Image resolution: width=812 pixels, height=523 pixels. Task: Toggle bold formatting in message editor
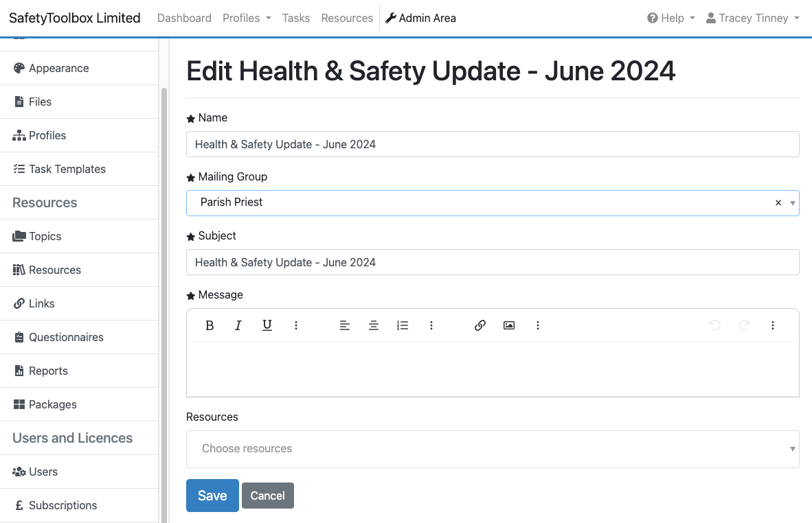[210, 325]
